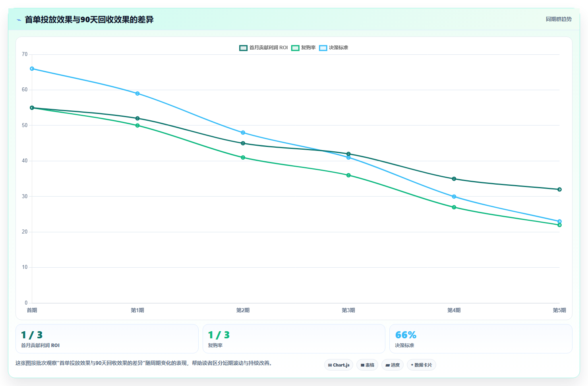Click the y-axis value 40
588x386 pixels.
click(x=25, y=161)
